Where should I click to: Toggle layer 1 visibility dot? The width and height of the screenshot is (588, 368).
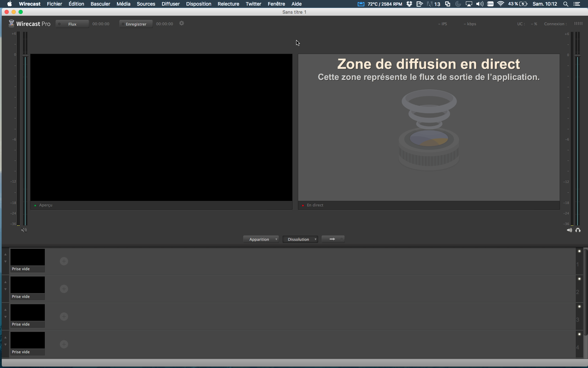579,251
